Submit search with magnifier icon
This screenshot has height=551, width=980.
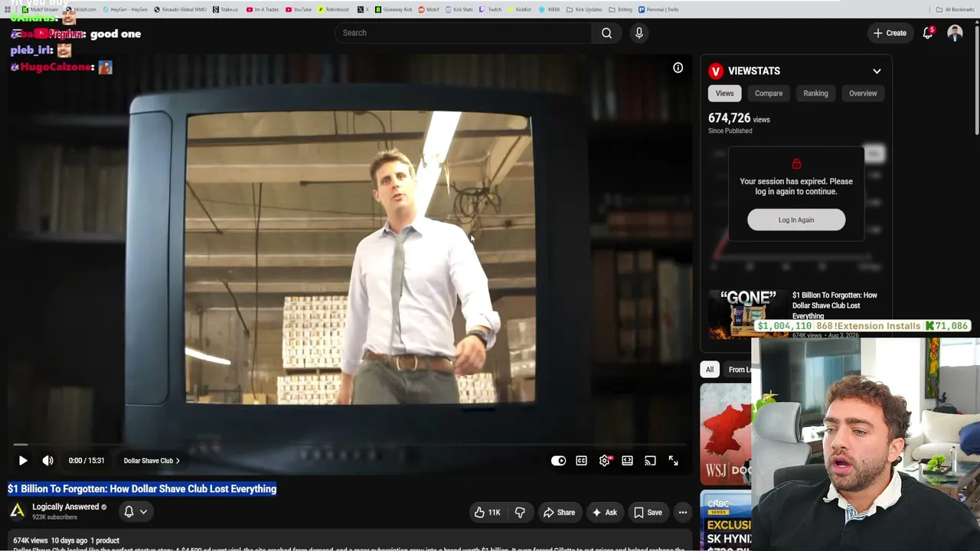606,33
